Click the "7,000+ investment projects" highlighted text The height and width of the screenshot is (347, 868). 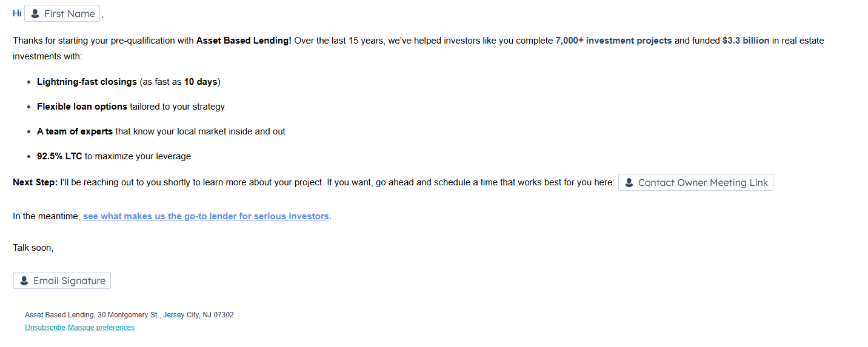[613, 41]
